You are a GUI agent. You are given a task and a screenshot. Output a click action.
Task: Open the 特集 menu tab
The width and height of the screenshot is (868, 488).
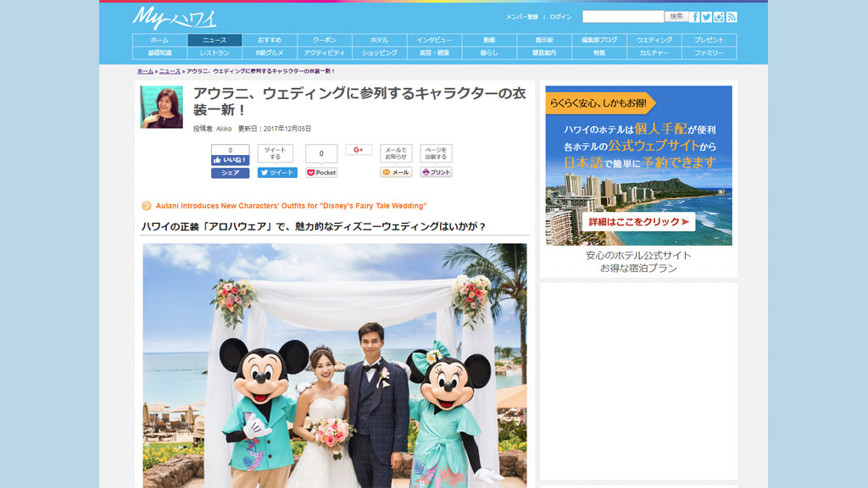tap(599, 53)
